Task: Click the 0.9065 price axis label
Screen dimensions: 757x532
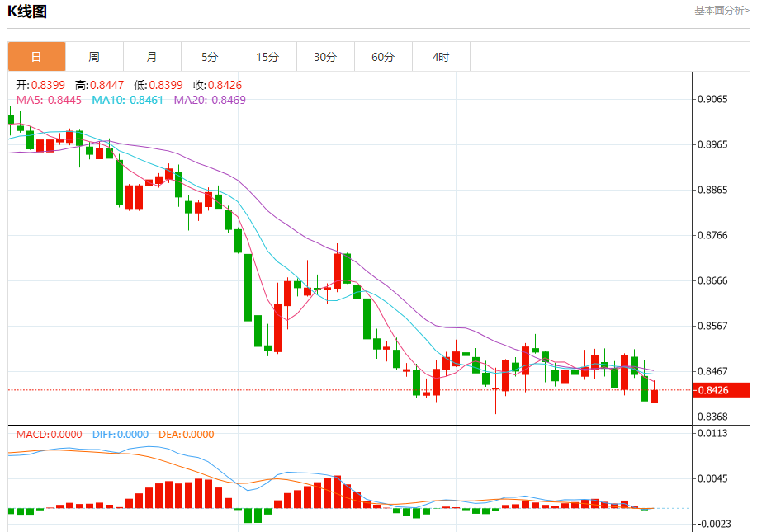Action: pyautogui.click(x=712, y=99)
